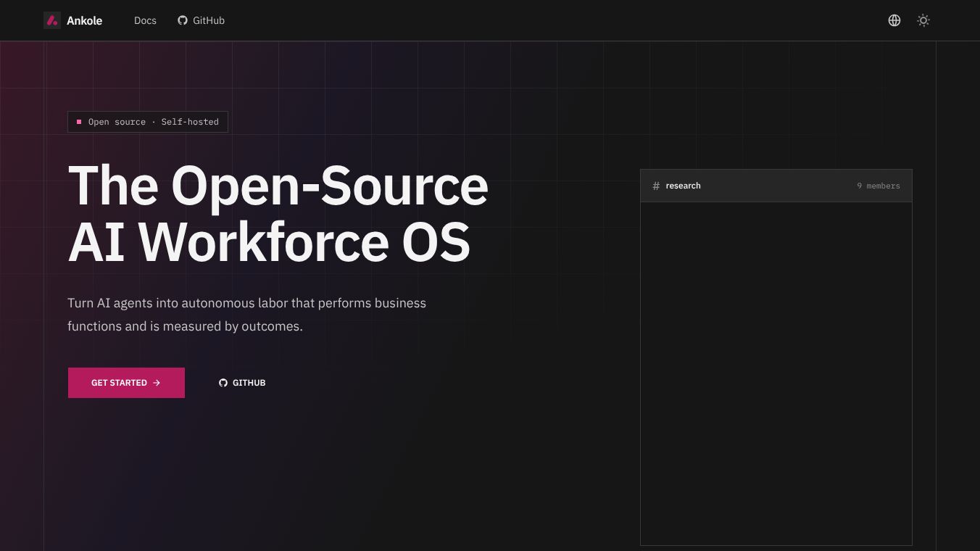The width and height of the screenshot is (980, 551).
Task: Open the GitHub link in top navigation
Action: click(202, 20)
